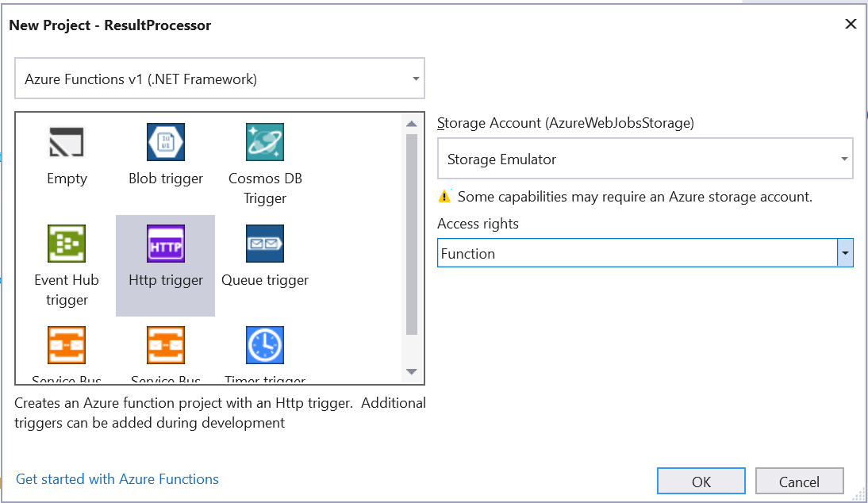The image size is (868, 503).
Task: Click the OK button
Action: [701, 480]
